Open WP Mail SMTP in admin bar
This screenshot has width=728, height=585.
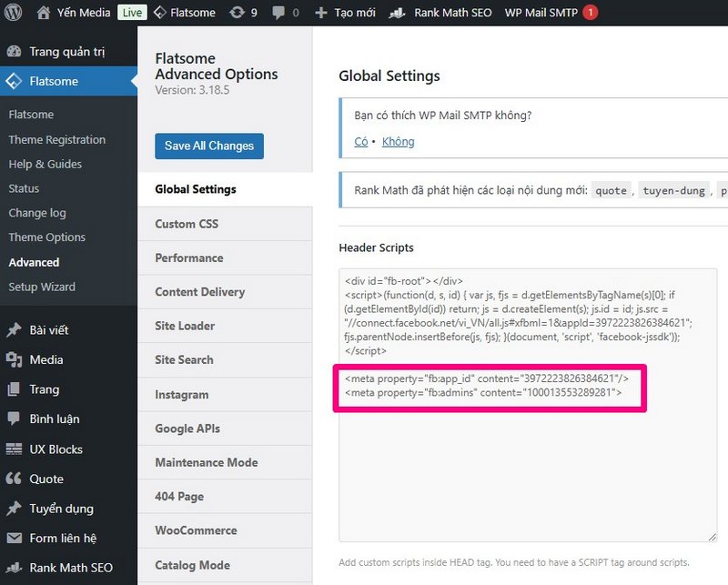click(541, 13)
